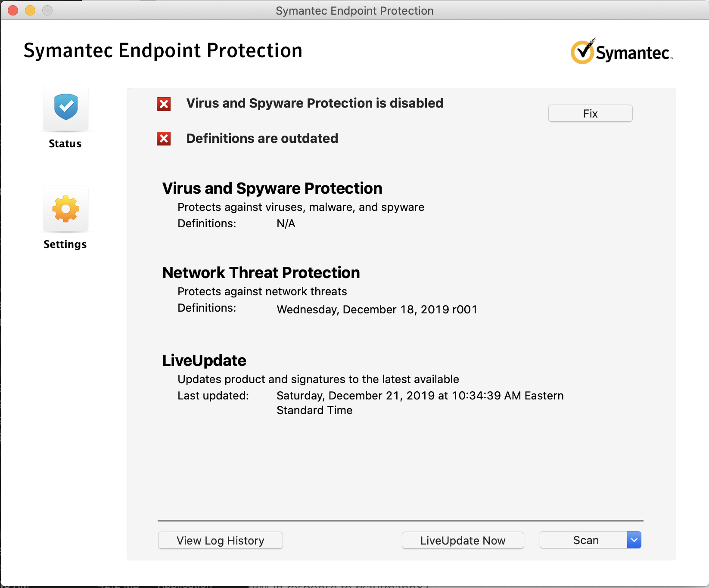
Task: Click the gray zoom window button
Action: [x=47, y=10]
